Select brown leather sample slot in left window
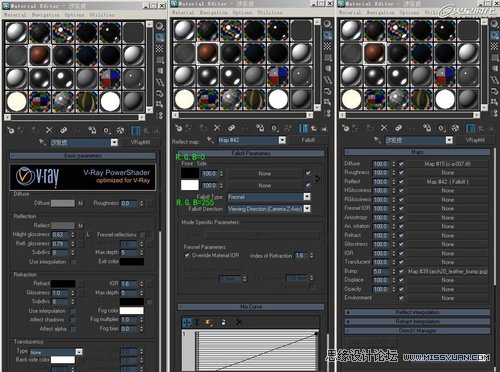The height and width of the screenshot is (372, 500). click(40, 55)
